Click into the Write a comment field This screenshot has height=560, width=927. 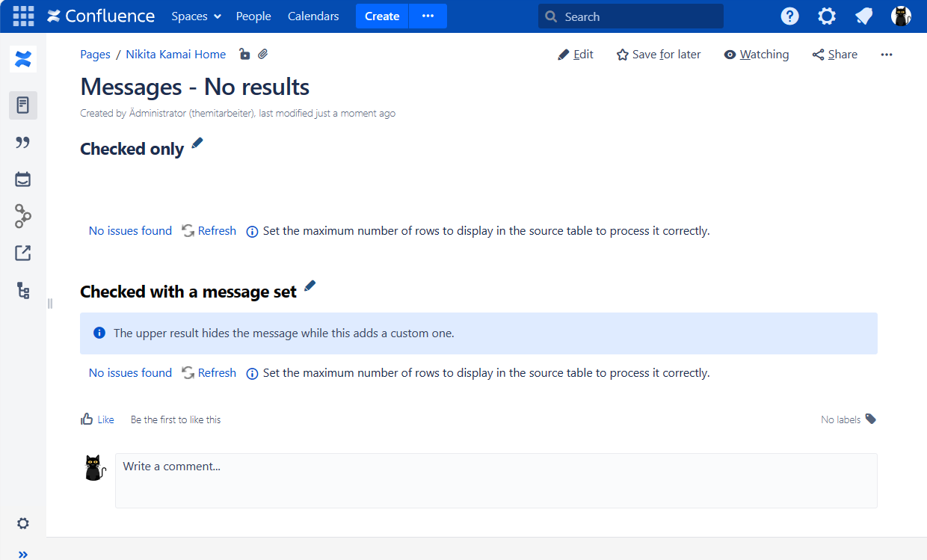[x=496, y=480]
